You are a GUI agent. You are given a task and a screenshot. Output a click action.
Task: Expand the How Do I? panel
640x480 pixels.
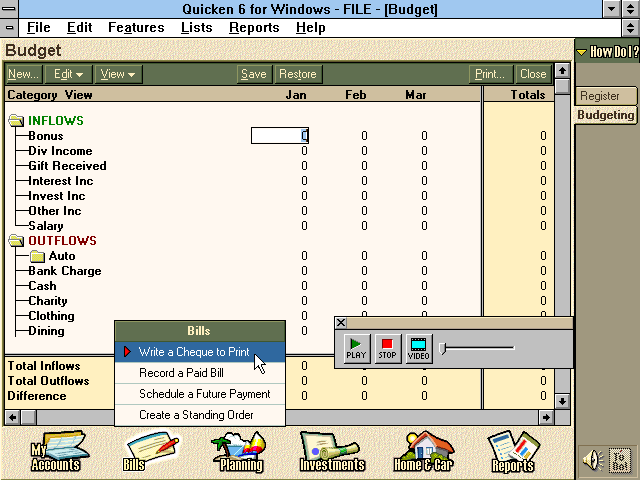coord(607,52)
